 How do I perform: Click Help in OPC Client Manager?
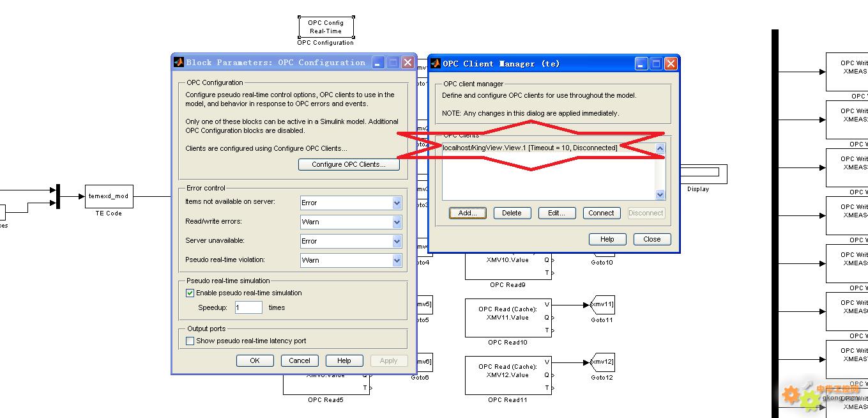tap(607, 239)
